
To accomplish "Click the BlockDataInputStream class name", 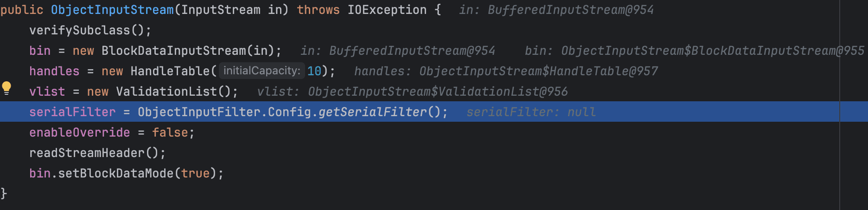I will point(174,51).
